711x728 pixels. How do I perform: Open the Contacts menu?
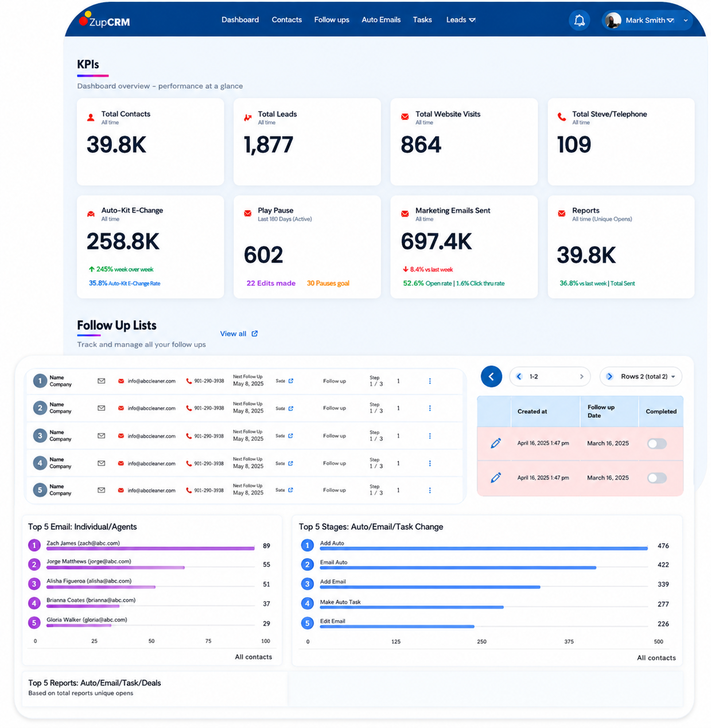286,20
